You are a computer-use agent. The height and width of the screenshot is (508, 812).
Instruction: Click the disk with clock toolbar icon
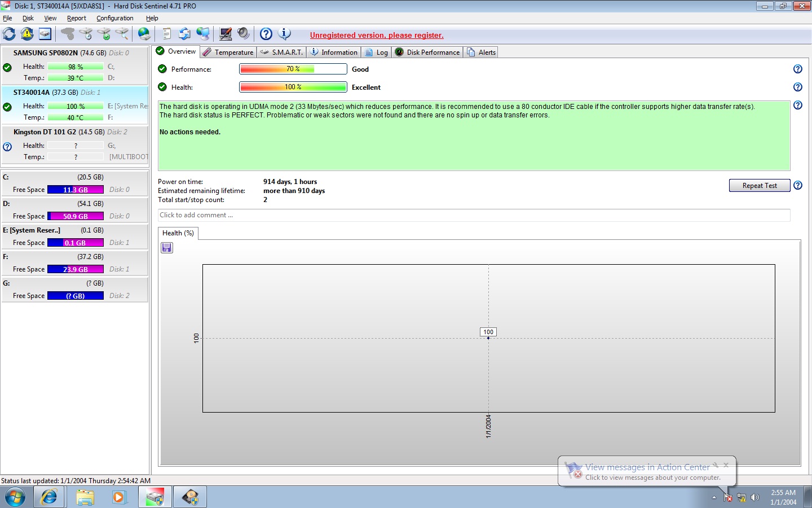(x=86, y=34)
